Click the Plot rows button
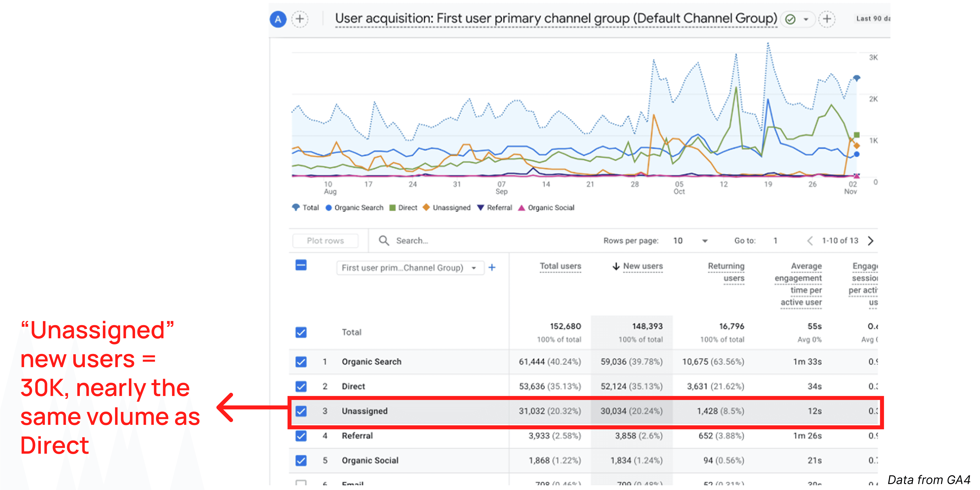 (325, 240)
